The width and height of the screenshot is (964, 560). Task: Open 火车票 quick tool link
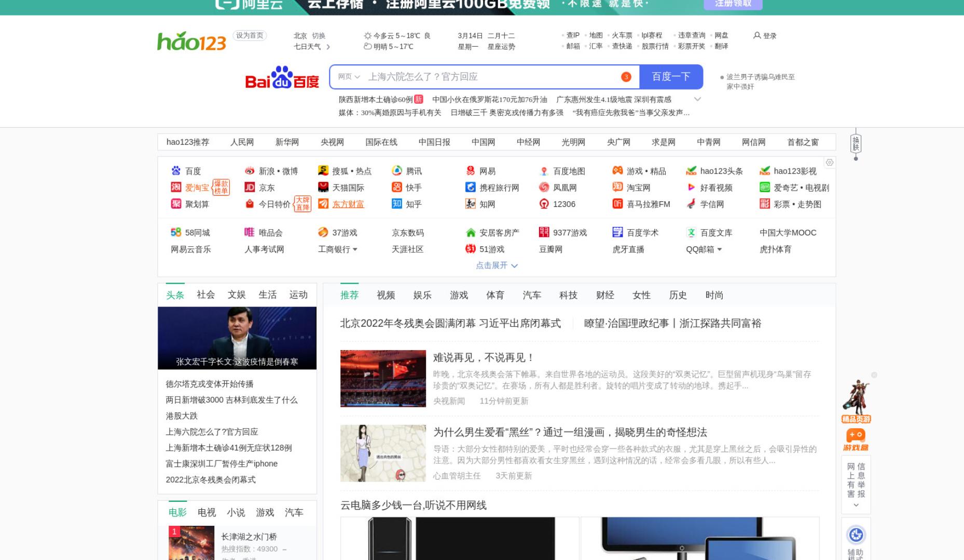pos(622,35)
